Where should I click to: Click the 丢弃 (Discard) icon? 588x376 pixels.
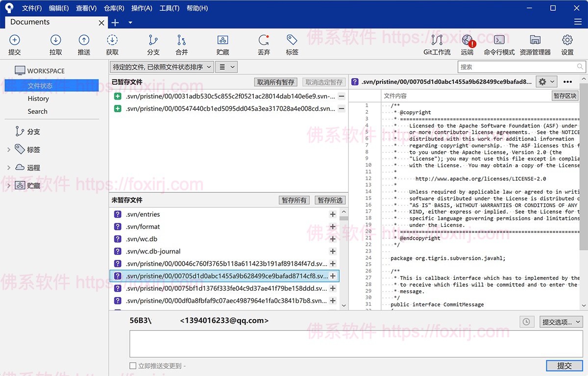click(264, 44)
